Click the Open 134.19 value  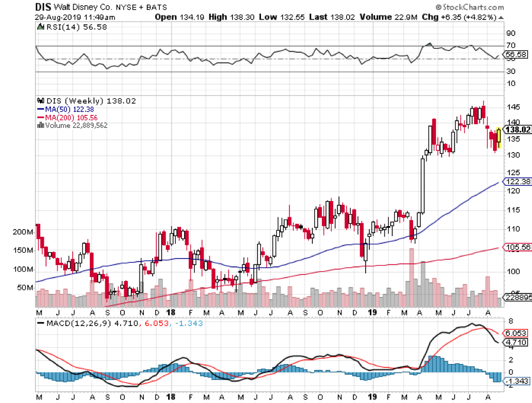(179, 17)
